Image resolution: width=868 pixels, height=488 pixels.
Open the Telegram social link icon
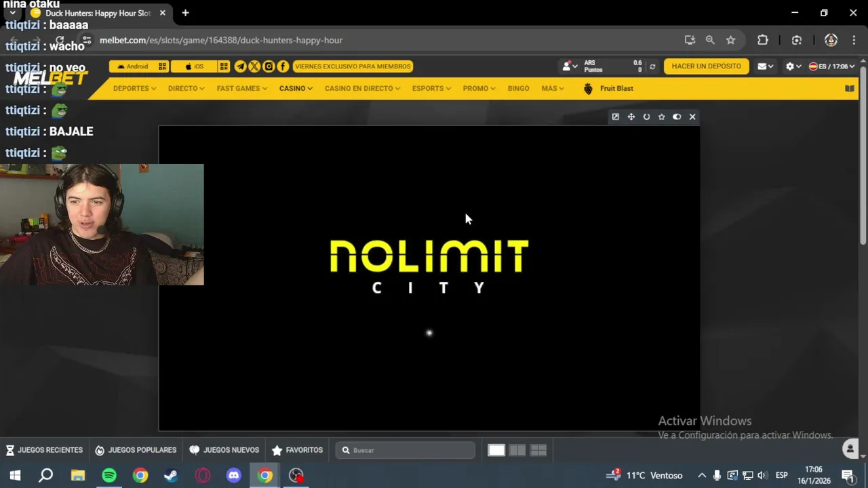click(x=240, y=66)
